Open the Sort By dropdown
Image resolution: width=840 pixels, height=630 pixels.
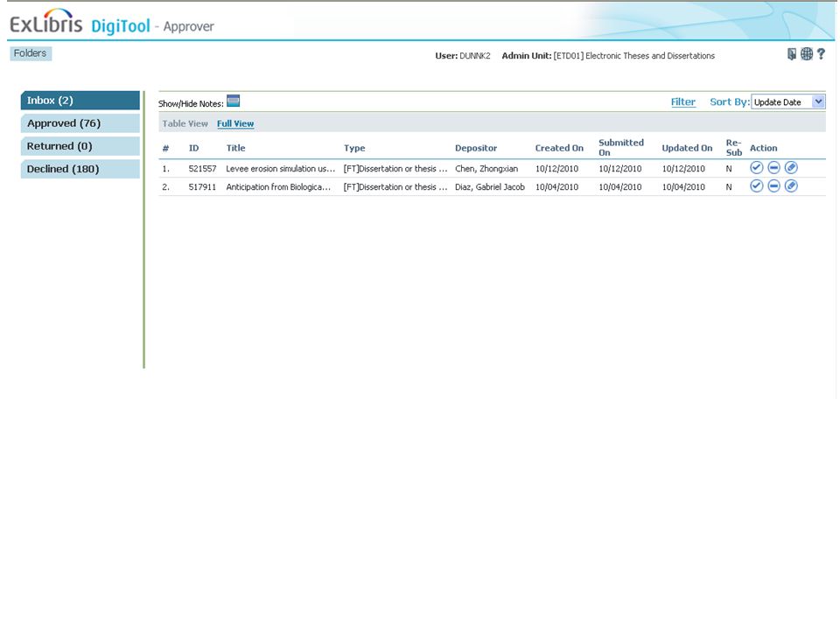(x=787, y=101)
